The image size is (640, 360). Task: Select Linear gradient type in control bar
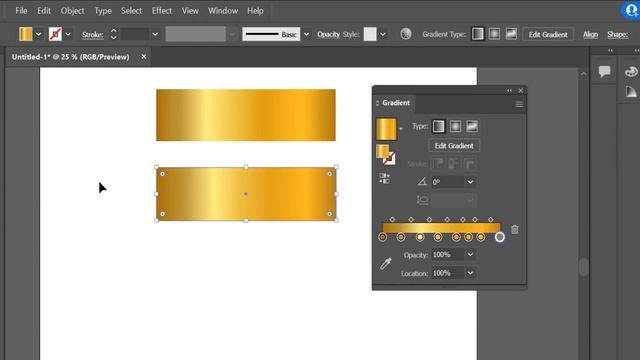pos(478,34)
